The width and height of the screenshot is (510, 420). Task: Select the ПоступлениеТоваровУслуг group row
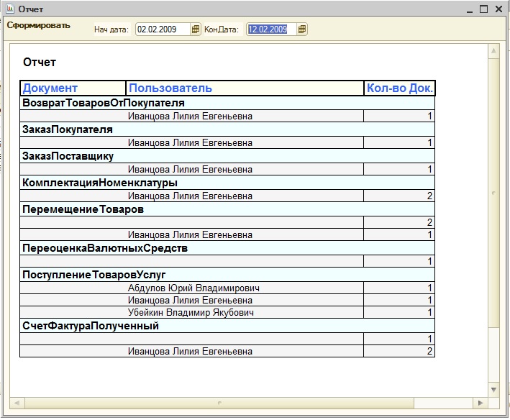coord(227,275)
